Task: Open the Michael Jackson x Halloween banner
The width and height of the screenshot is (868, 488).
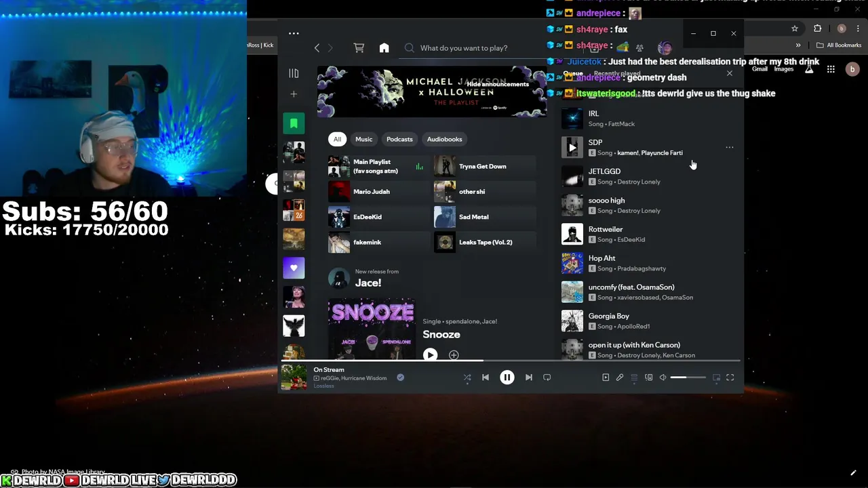Action: coord(432,92)
